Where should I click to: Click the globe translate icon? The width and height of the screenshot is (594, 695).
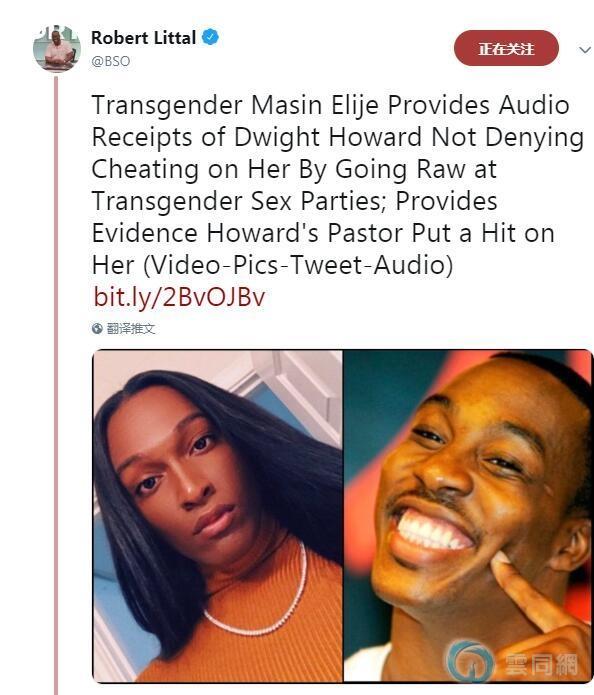pos(97,328)
